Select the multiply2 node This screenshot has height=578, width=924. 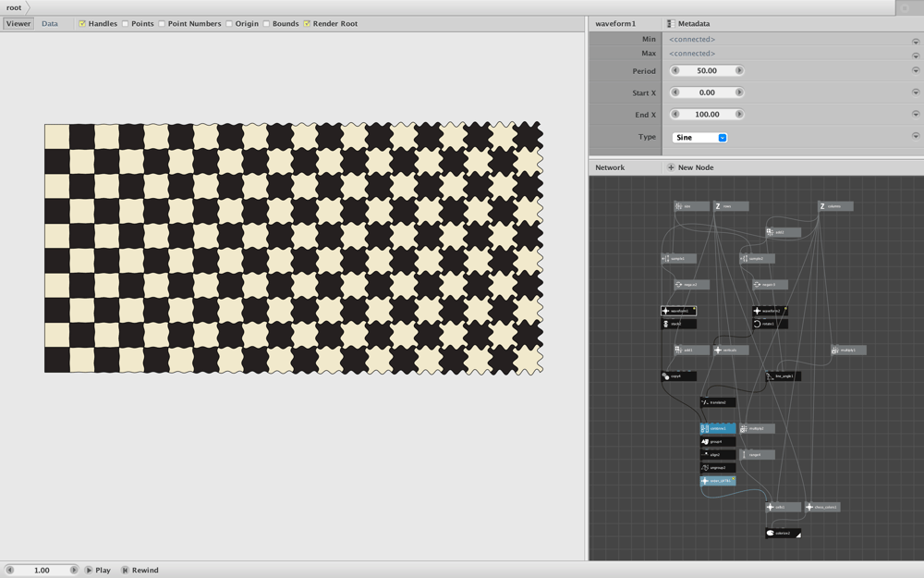click(757, 428)
